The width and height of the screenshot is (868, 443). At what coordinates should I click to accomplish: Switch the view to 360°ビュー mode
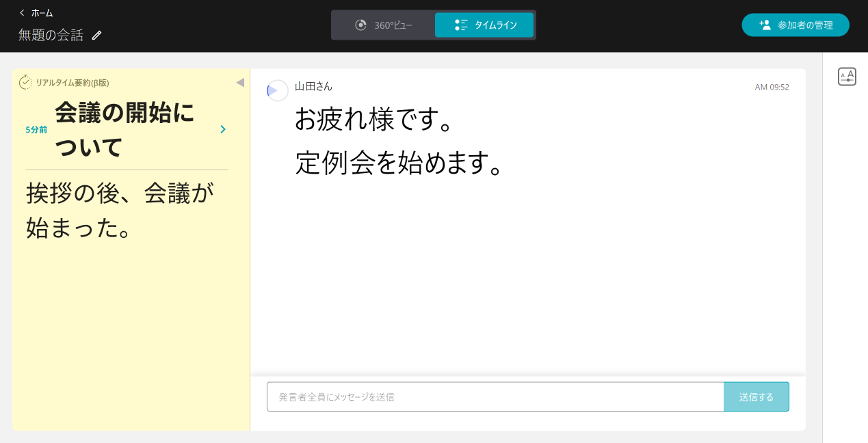(383, 25)
